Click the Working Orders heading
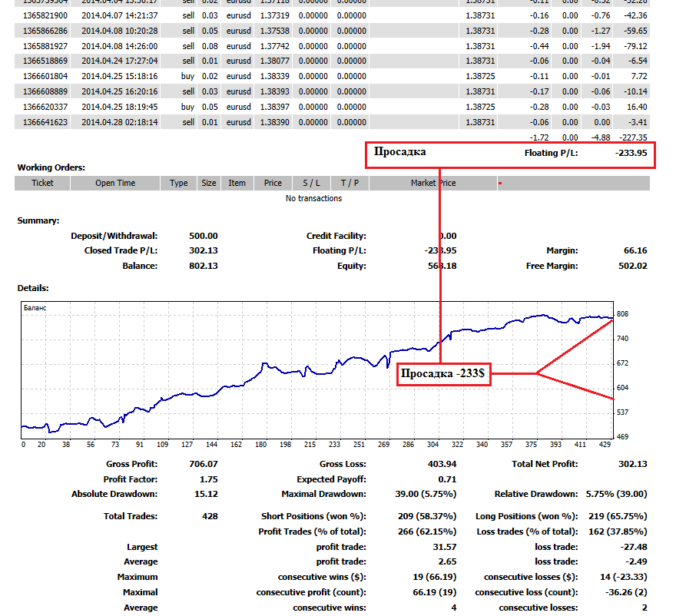 pos(51,167)
